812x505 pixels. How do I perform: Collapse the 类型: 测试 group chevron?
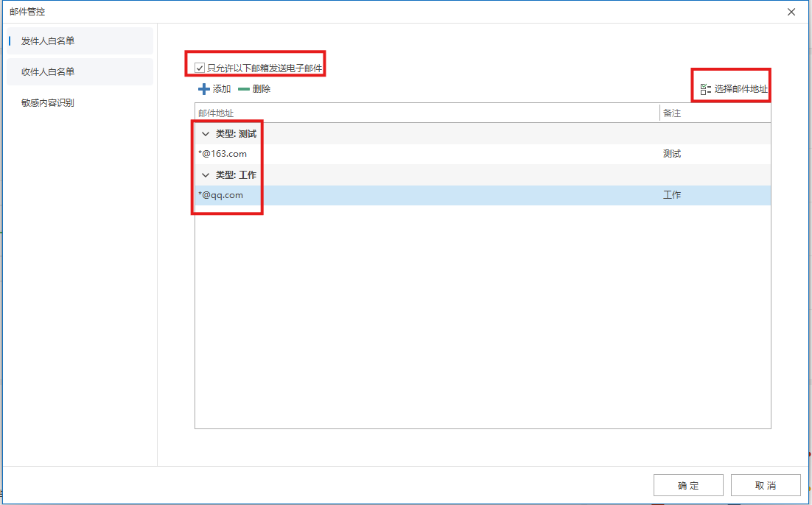pos(206,134)
